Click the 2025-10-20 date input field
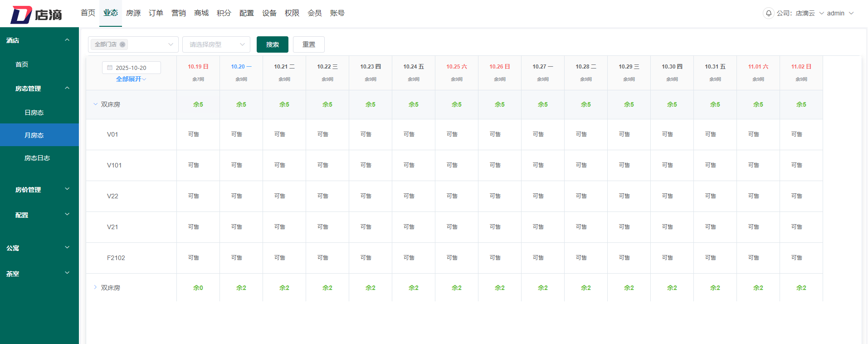 (x=134, y=68)
